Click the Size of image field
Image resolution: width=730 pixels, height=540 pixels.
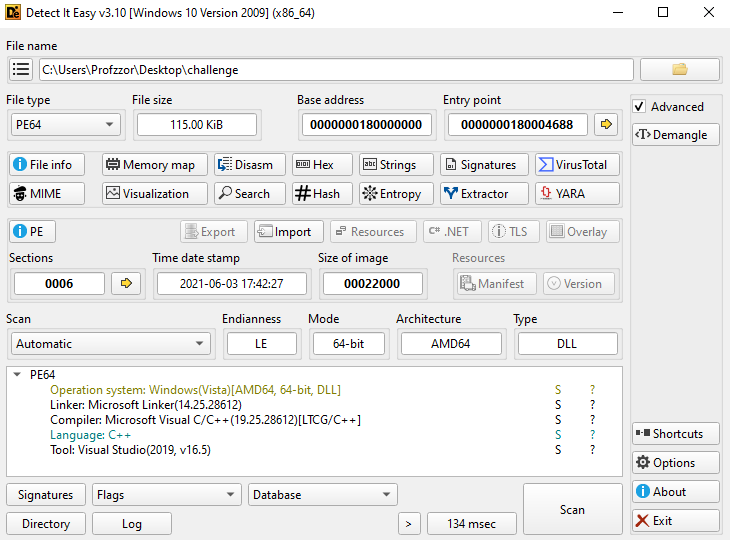pos(372,284)
